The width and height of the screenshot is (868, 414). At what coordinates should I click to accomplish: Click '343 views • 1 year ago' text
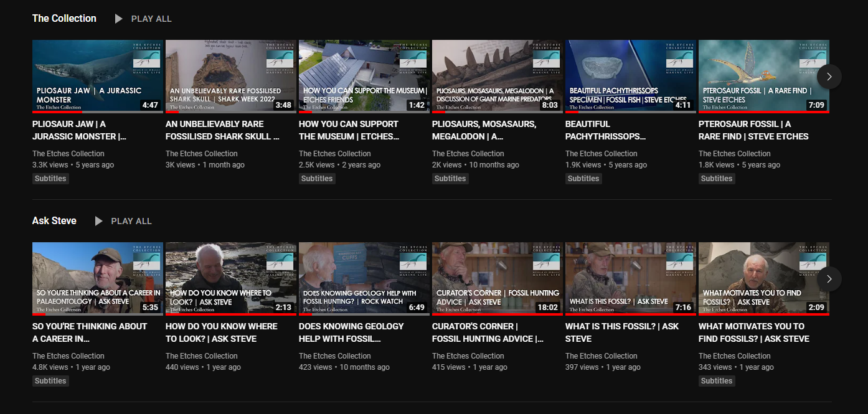(736, 367)
